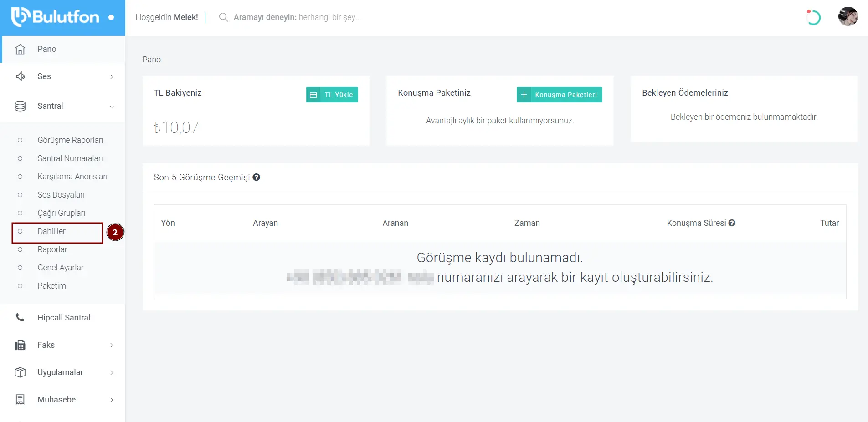This screenshot has height=422, width=868.
Task: Click the ₺10,07 balance amount
Action: [x=176, y=127]
